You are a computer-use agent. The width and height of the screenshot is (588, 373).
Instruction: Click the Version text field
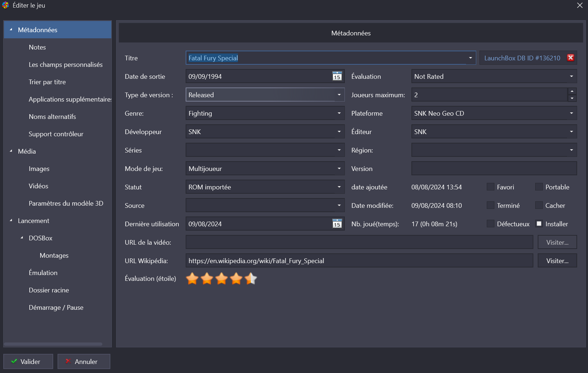[494, 168]
